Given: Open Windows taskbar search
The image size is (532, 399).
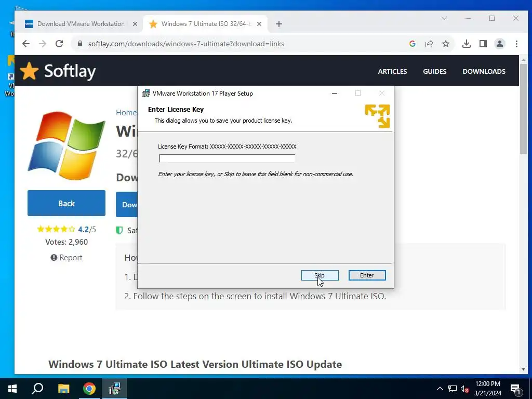Looking at the screenshot, I should tap(37, 389).
